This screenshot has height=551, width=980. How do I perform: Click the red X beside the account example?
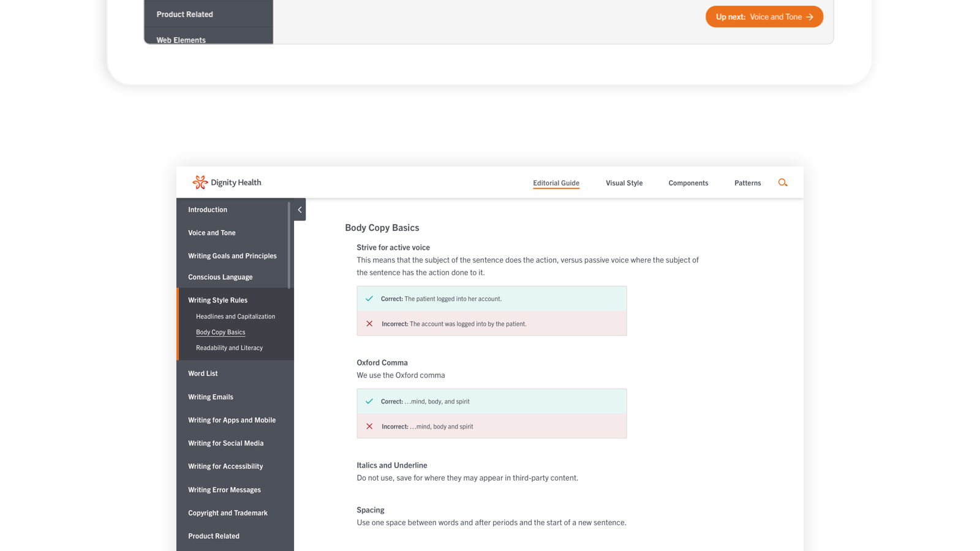click(369, 324)
